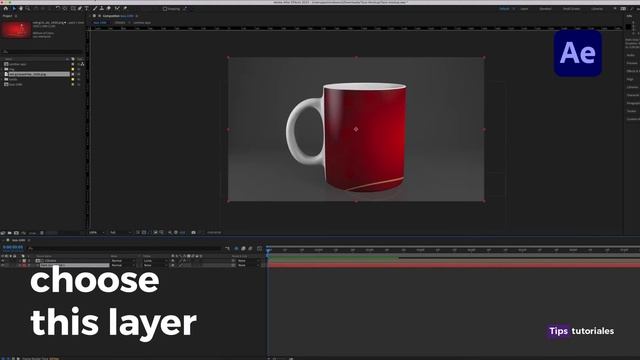Select the Rectangle shape tool
This screenshot has height=360, width=640.
tap(73, 8)
